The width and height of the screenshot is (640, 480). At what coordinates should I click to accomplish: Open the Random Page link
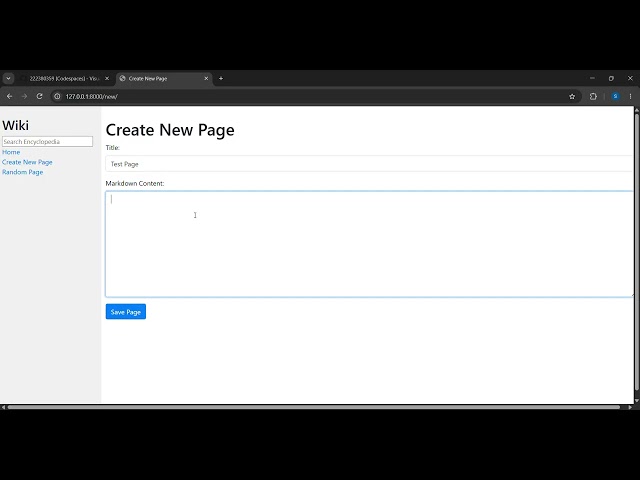coord(22,172)
